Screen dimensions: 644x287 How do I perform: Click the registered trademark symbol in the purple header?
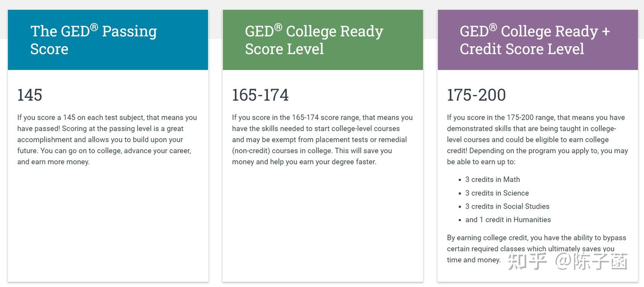click(493, 27)
